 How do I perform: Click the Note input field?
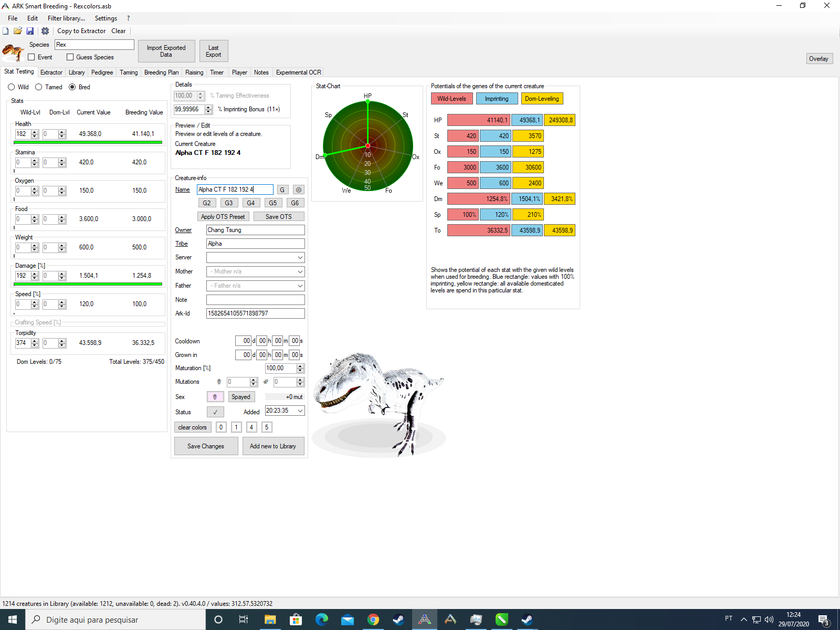pos(256,300)
